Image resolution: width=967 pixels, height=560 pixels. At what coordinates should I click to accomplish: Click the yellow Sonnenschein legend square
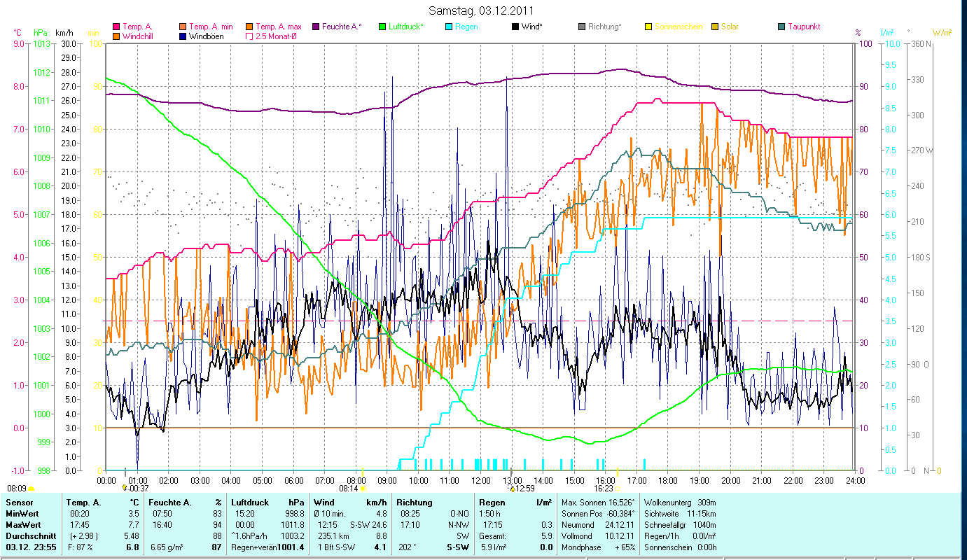648,27
